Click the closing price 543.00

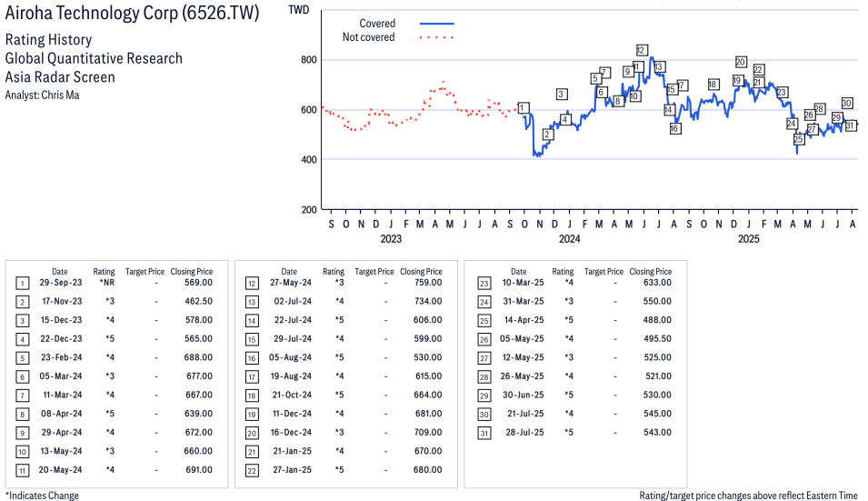pos(657,433)
